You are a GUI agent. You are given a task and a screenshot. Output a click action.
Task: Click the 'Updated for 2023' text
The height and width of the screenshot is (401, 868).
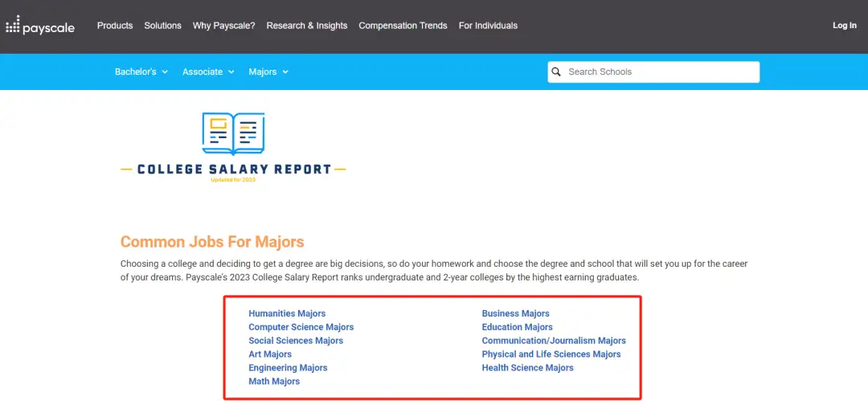233,180
